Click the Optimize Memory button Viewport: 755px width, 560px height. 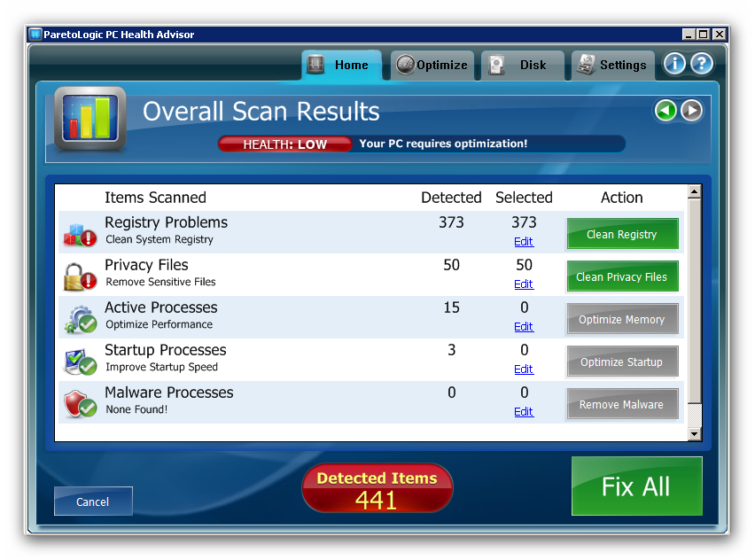pos(622,319)
